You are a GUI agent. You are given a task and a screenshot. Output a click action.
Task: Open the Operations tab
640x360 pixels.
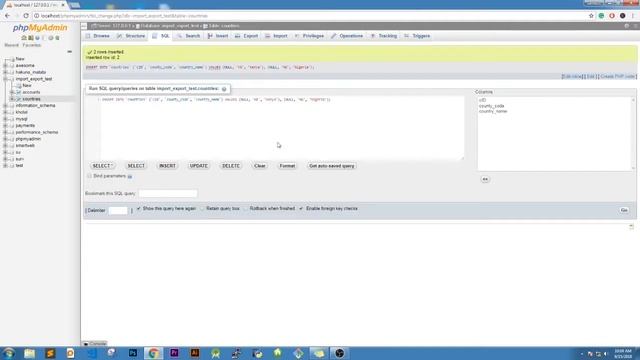coord(347,36)
